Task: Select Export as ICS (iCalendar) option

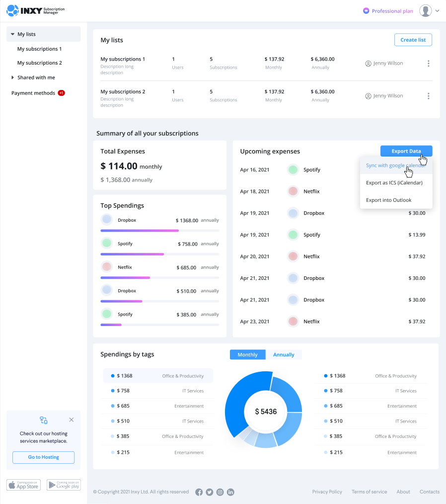Action: point(394,183)
